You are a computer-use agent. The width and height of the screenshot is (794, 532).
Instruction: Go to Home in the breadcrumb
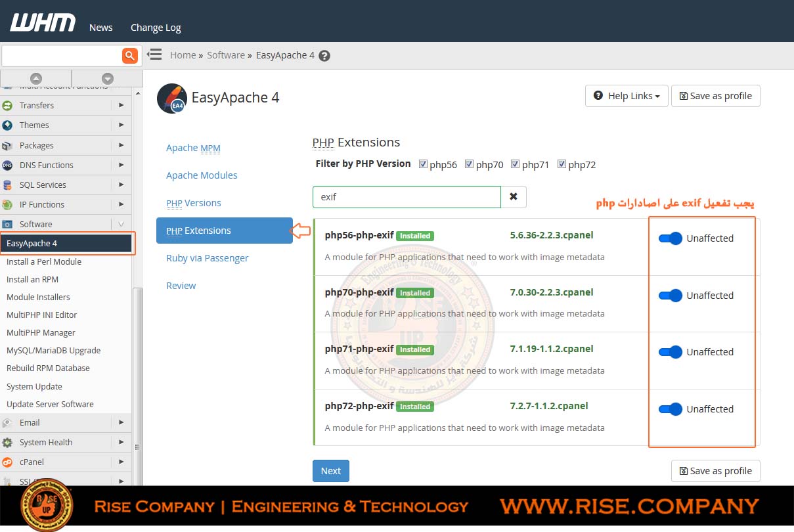183,55
